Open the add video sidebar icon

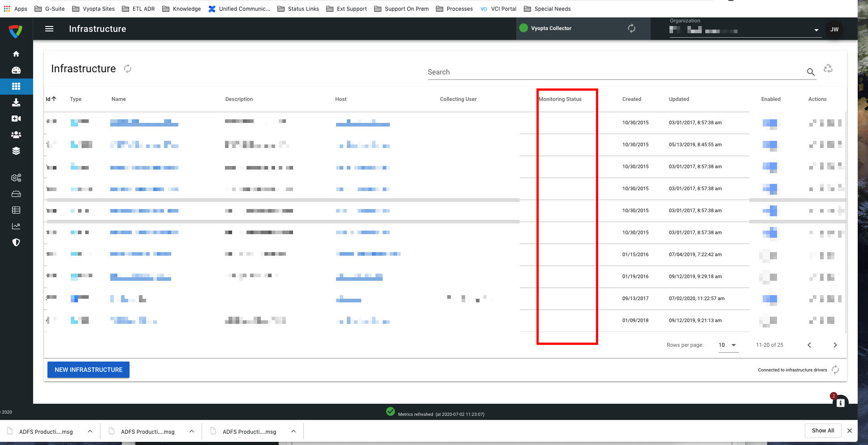pos(16,118)
